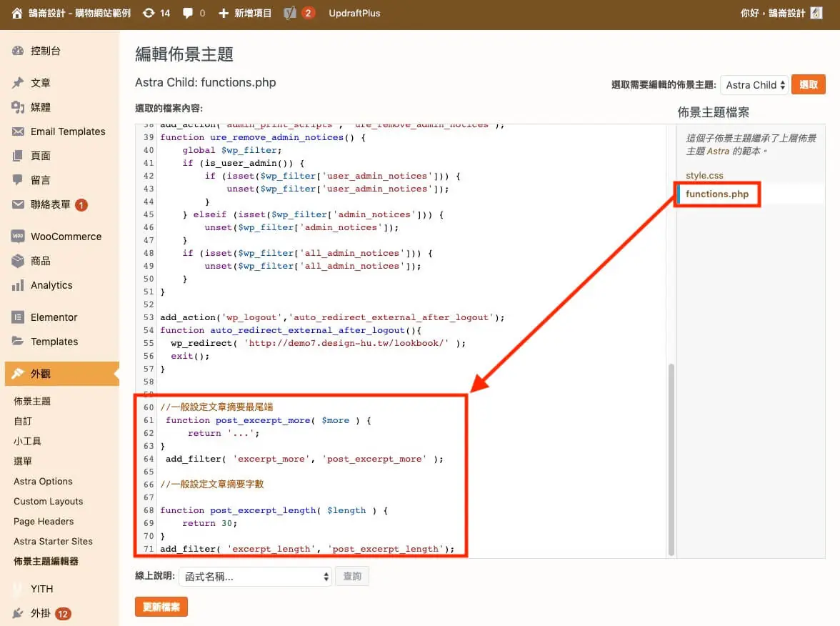This screenshot has height=626, width=840.
Task: Open 小工具 submenu item
Action: pos(27,441)
